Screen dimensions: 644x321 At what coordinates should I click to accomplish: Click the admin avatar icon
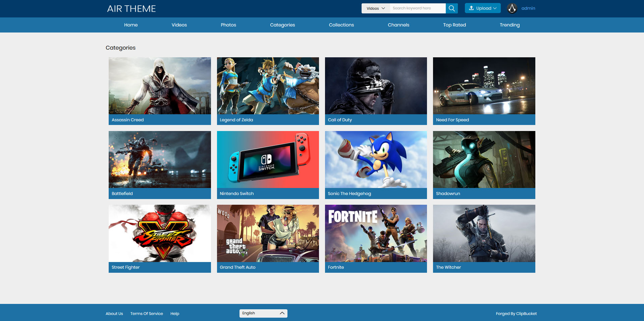point(512,8)
